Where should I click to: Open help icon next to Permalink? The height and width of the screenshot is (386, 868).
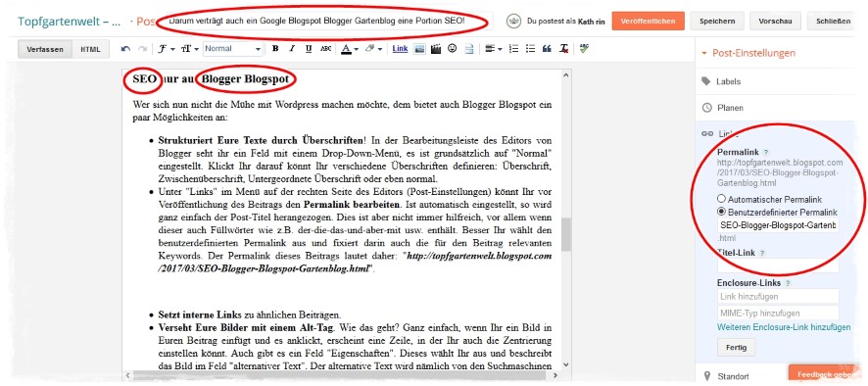(765, 152)
